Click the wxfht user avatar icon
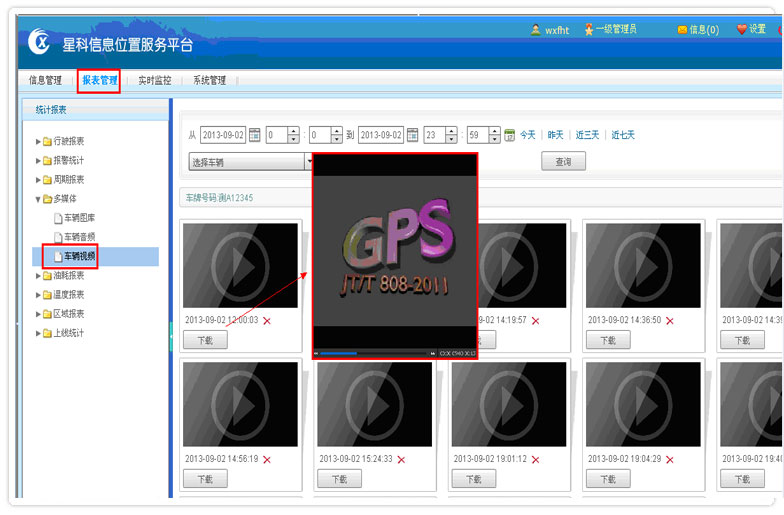 (536, 30)
